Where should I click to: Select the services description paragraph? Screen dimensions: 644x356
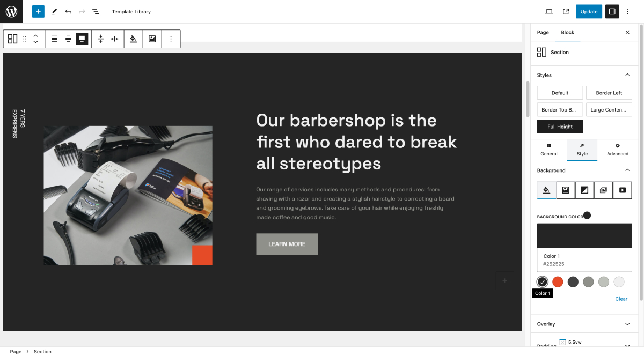[356, 203]
